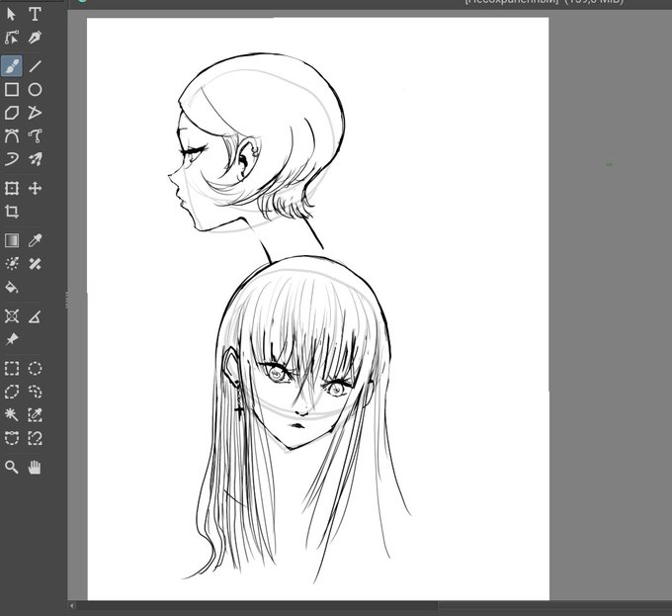Select the Colorize Mask tool
Image resolution: width=672 pixels, height=616 pixels.
(x=12, y=264)
